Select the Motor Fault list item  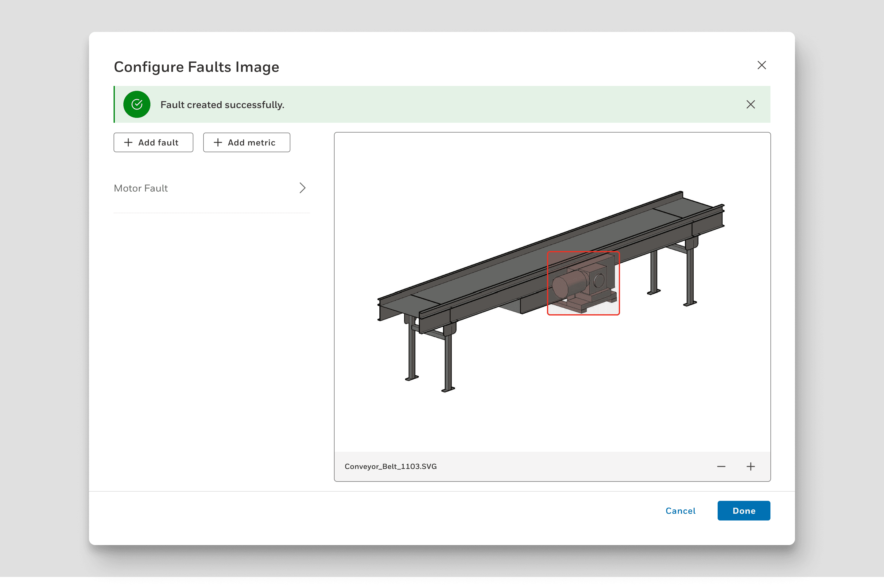coord(211,188)
